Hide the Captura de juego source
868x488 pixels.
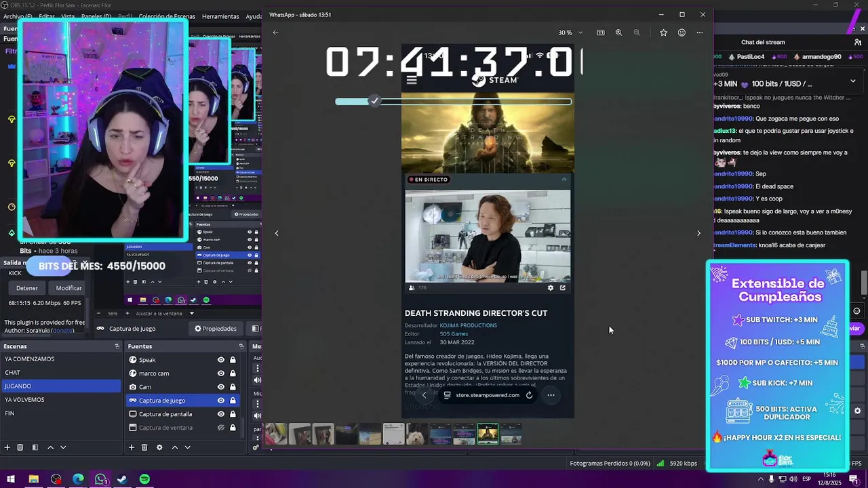(x=220, y=401)
